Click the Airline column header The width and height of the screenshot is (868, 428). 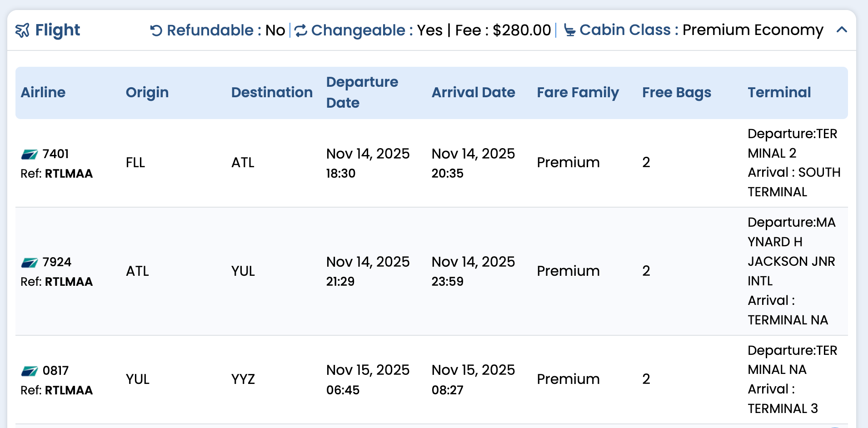pos(43,92)
